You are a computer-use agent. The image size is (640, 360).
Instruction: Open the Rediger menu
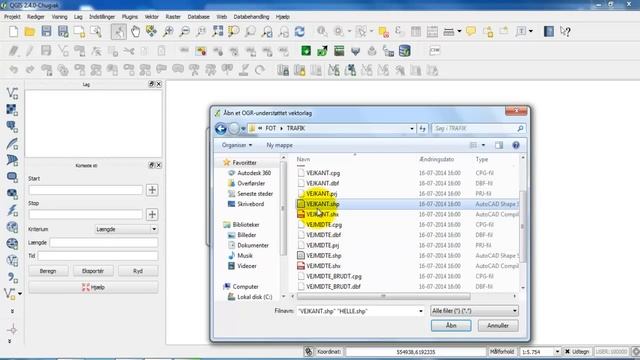click(36, 17)
